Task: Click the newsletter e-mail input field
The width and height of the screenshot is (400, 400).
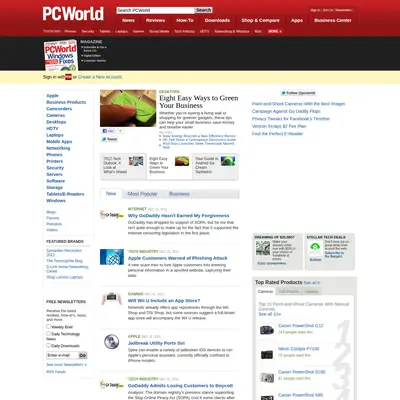Action: click(62, 355)
